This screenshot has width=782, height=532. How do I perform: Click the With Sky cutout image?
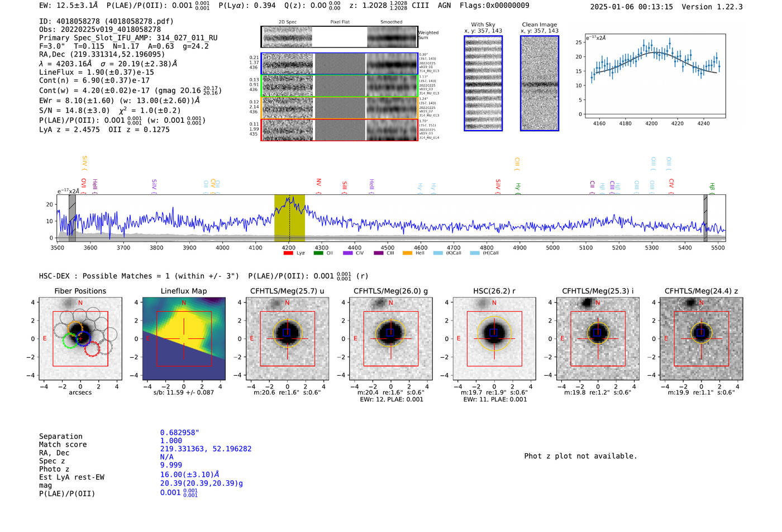tap(483, 83)
